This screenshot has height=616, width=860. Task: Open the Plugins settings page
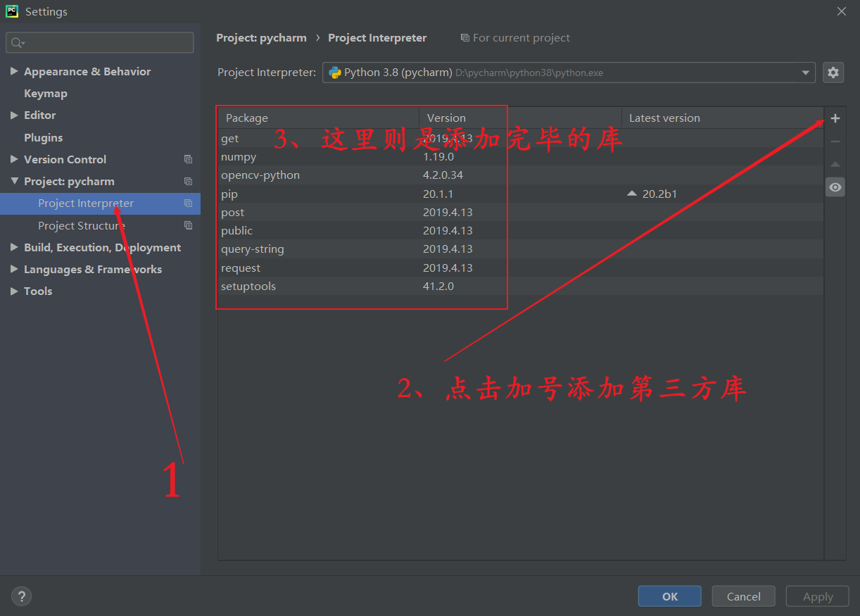[44, 138]
